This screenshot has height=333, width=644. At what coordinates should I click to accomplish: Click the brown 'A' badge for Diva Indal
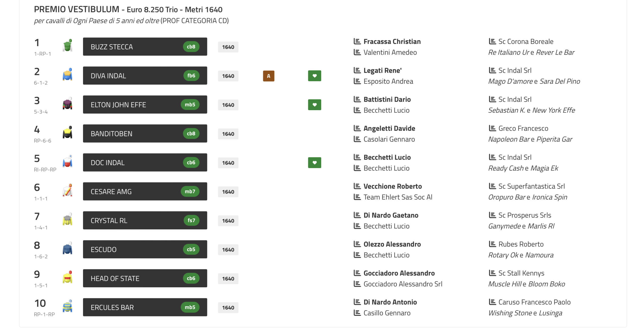coord(268,76)
